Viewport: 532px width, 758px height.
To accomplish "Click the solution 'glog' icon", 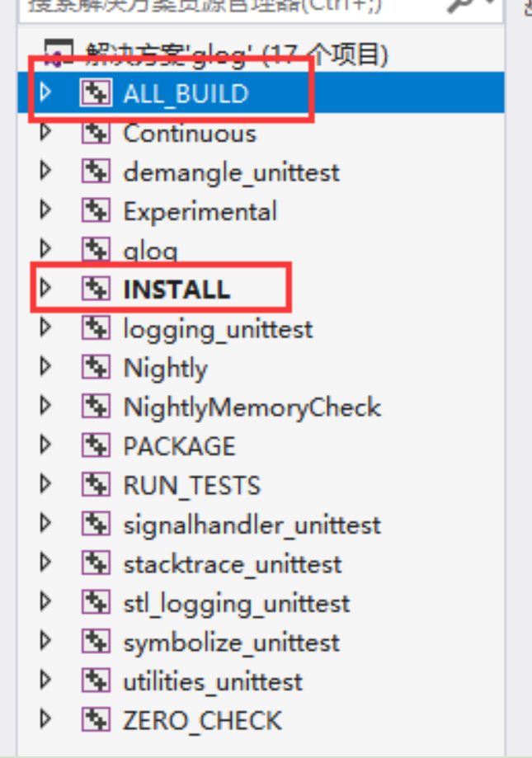I will [x=59, y=54].
